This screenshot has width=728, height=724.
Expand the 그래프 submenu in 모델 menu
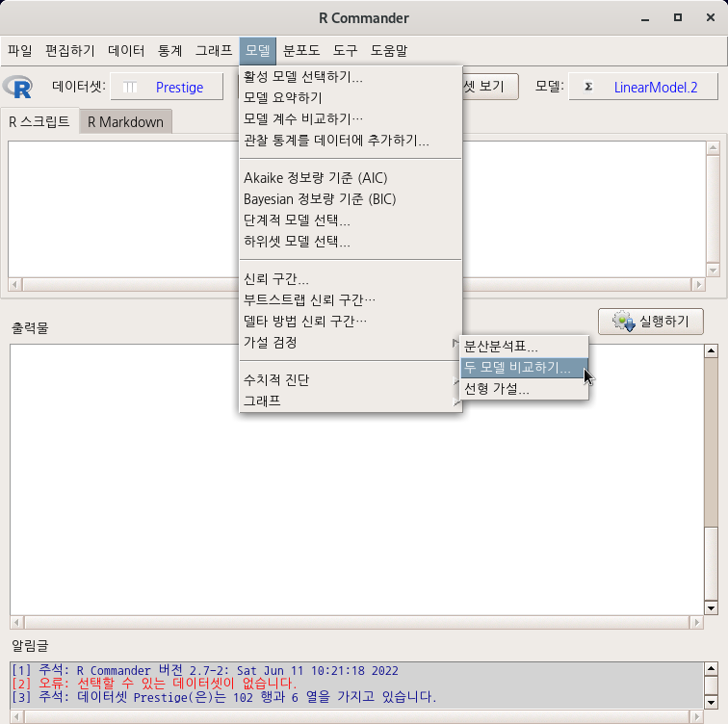tap(351, 401)
